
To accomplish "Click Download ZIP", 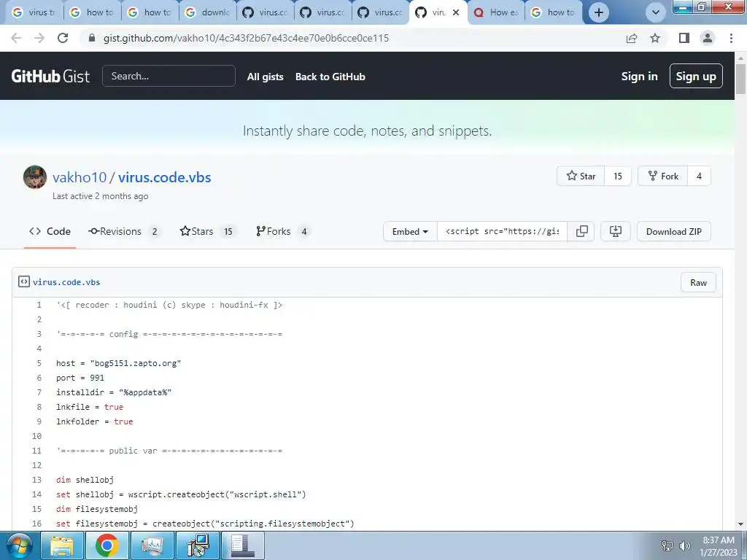I will click(673, 231).
